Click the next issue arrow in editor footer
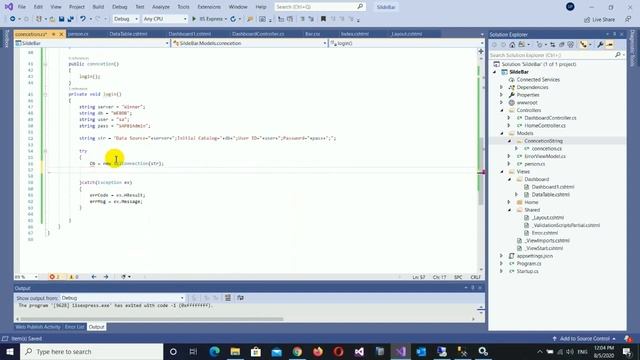This screenshot has height=360, width=640. 106,277
